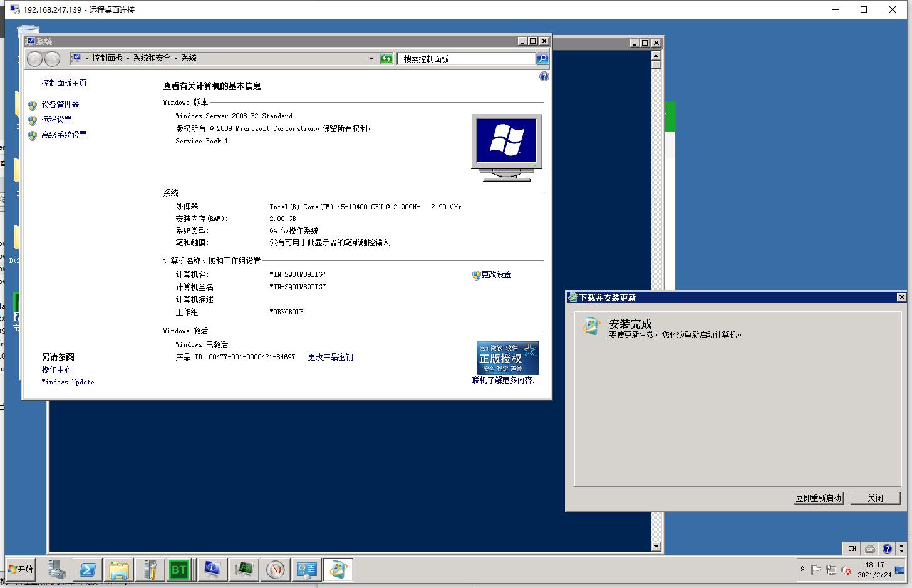
Task: Click the computer name WIN-SQOUM89IIG7
Action: click(x=298, y=274)
